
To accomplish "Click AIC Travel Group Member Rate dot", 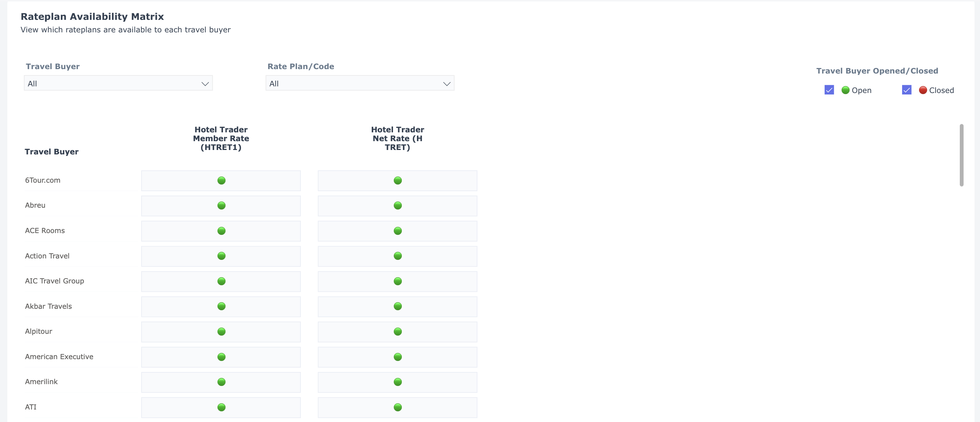I will [x=221, y=281].
